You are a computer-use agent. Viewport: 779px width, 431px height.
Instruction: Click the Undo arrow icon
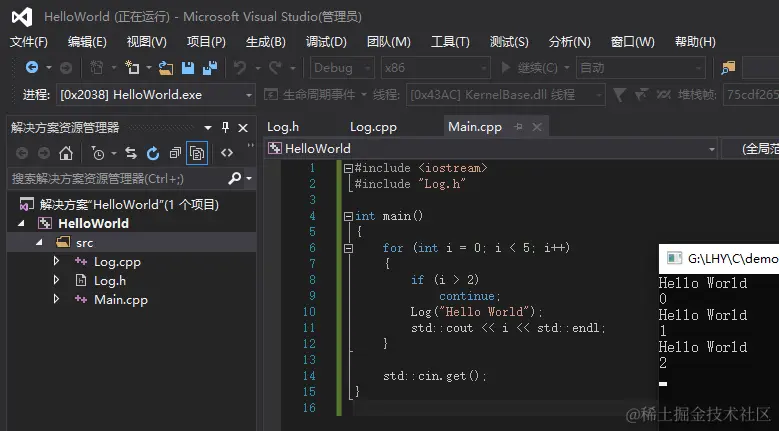coord(240,68)
